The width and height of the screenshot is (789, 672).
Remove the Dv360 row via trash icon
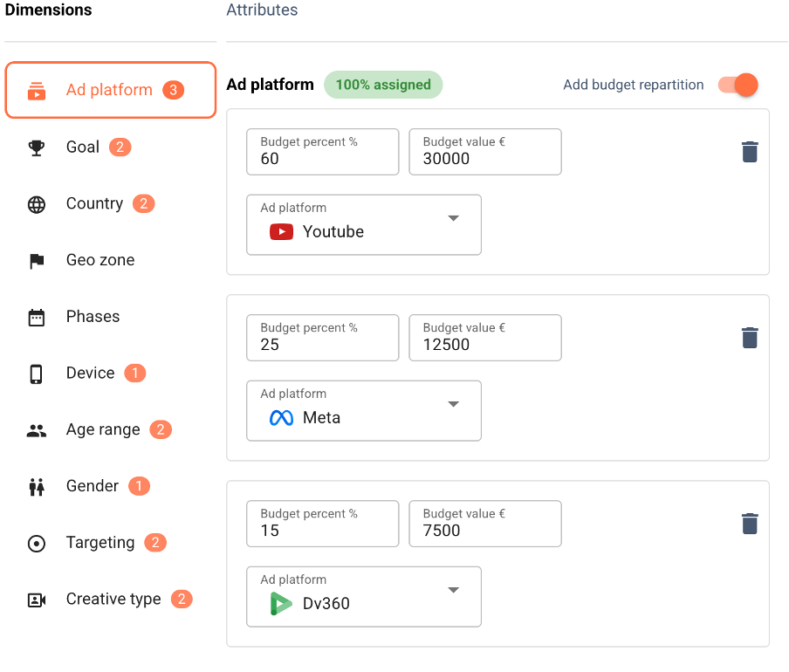click(749, 524)
